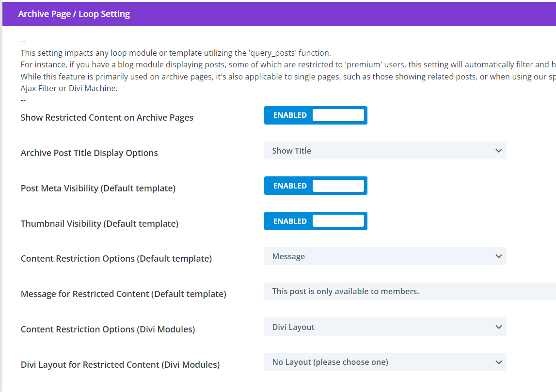The width and height of the screenshot is (556, 392).
Task: Disable the Post Meta Visibility toggle
Action: point(316,186)
